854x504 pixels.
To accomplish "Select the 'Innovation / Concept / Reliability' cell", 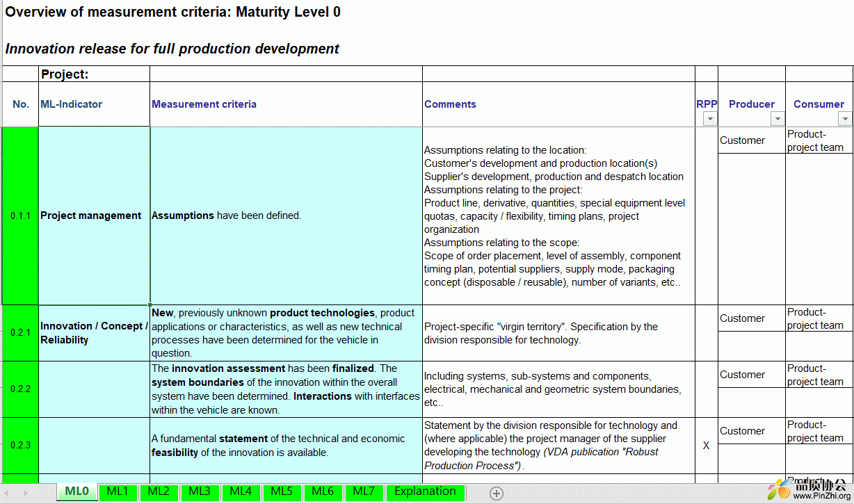I will (94, 333).
